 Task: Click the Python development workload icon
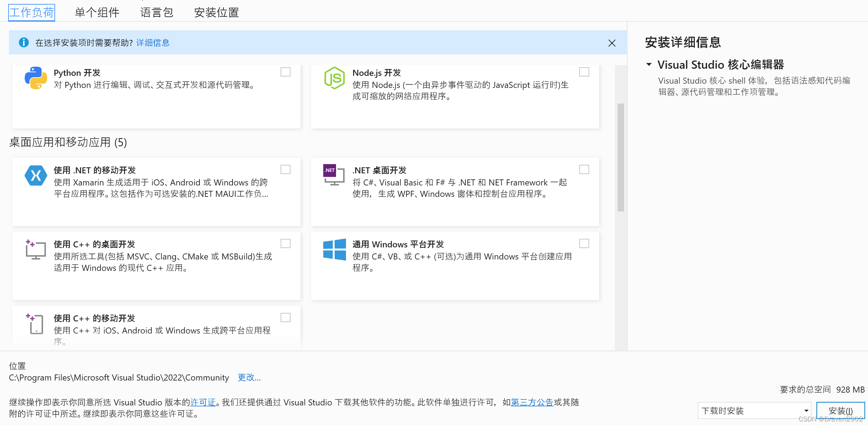click(x=36, y=78)
